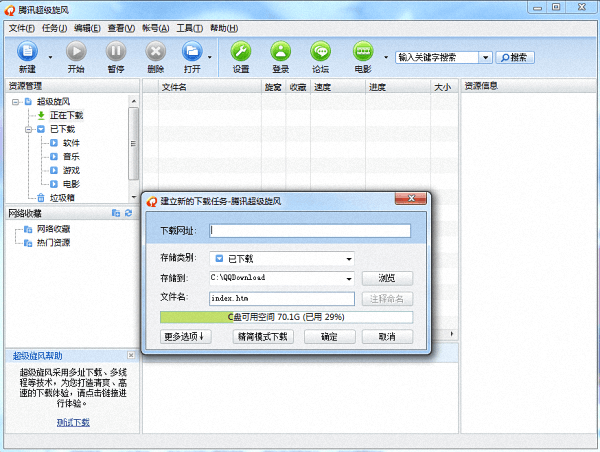Image resolution: width=600 pixels, height=452 pixels.
Task: Click the 新建 (New task) toolbar icon
Action: pos(27,51)
